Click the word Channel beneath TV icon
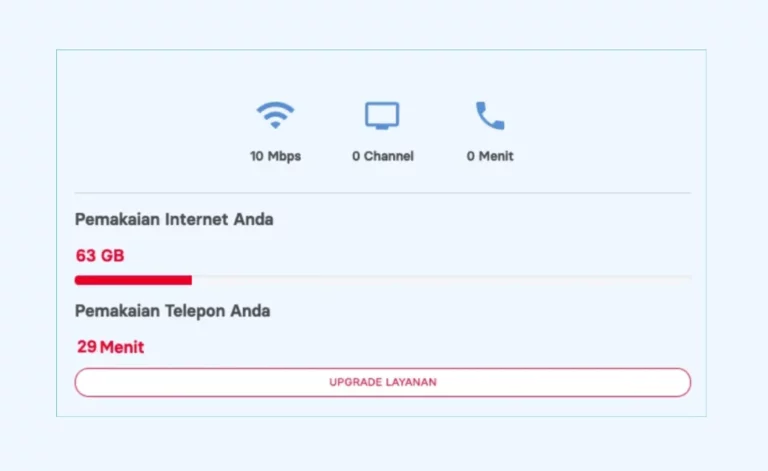 tap(388, 156)
